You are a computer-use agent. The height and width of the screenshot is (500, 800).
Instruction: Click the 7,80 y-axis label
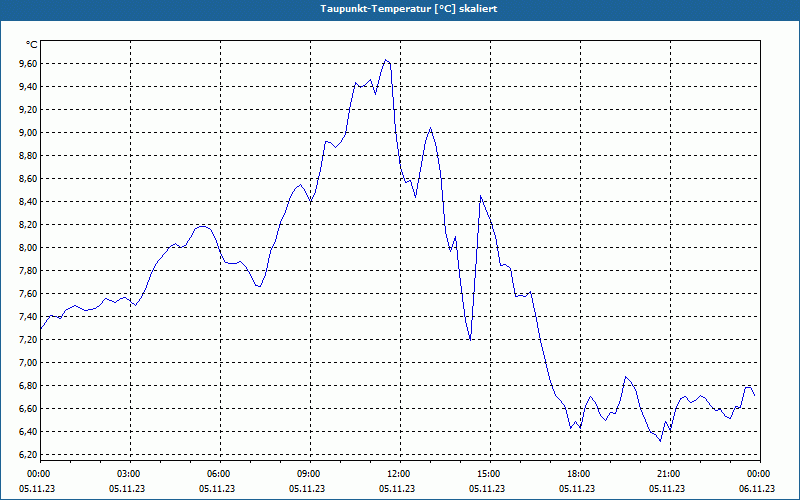pos(28,270)
